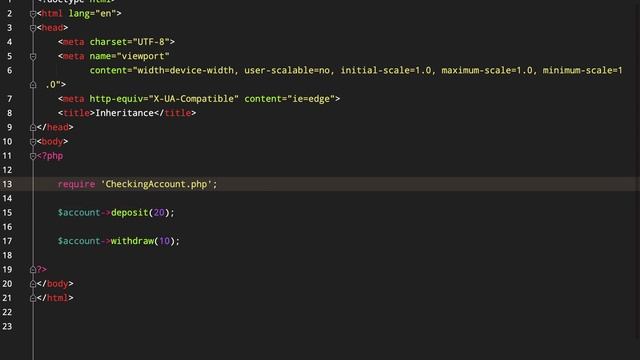Click the withdraw method name
Image resolution: width=640 pixels, height=360 pixels.
pyautogui.click(x=132, y=241)
